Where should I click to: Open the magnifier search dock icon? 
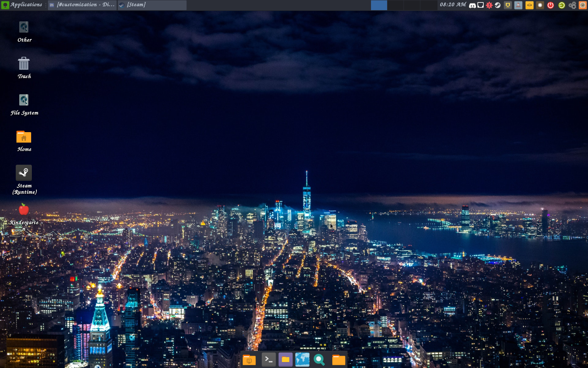[x=319, y=360]
